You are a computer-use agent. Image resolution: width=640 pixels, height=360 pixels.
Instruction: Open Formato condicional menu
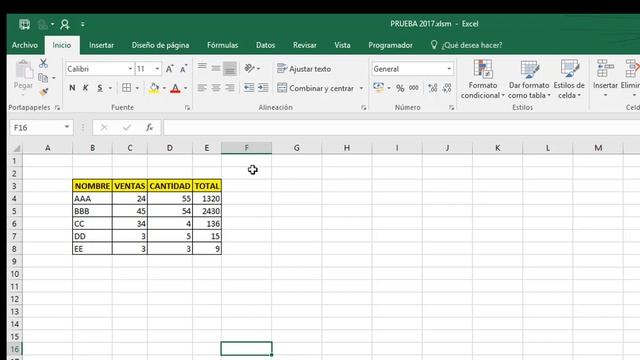483,79
